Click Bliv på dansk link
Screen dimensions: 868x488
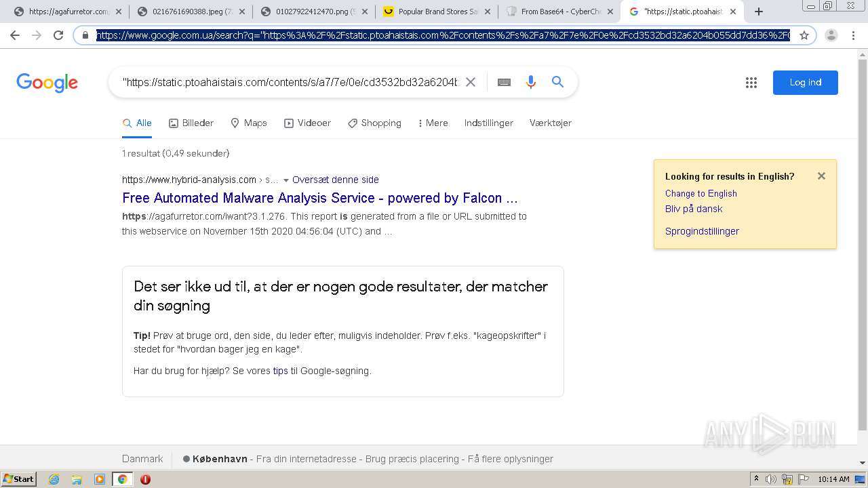pyautogui.click(x=694, y=209)
